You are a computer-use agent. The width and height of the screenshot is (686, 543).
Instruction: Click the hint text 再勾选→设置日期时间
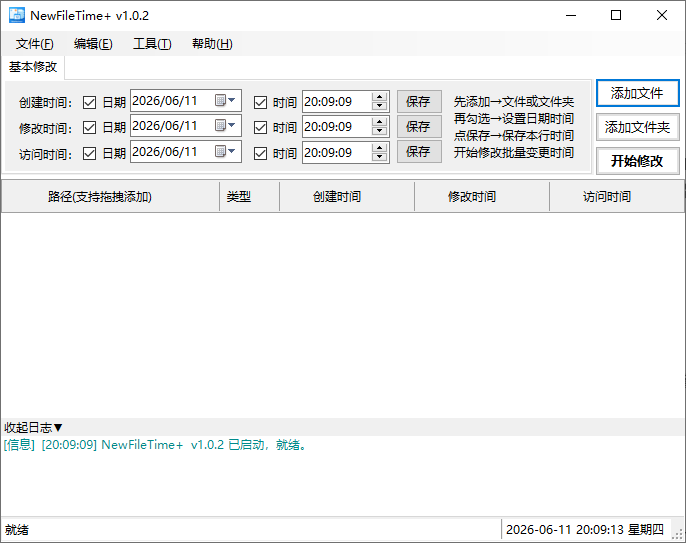pos(514,119)
